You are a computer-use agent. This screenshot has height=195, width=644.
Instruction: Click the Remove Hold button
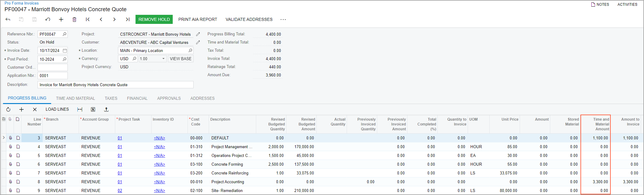tap(154, 19)
